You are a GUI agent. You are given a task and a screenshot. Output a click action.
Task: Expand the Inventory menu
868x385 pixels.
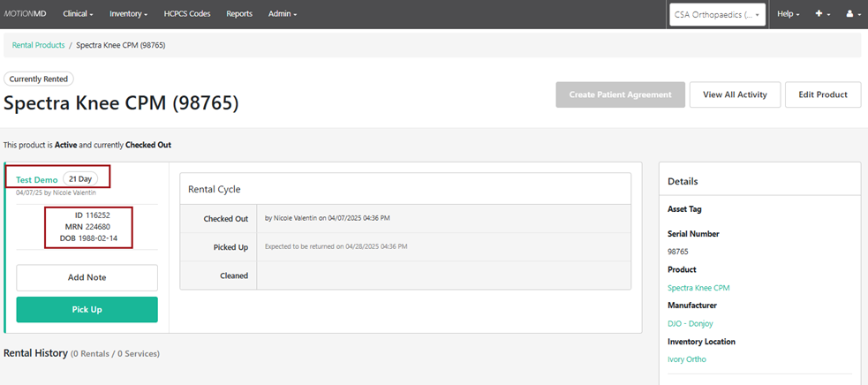click(x=128, y=14)
